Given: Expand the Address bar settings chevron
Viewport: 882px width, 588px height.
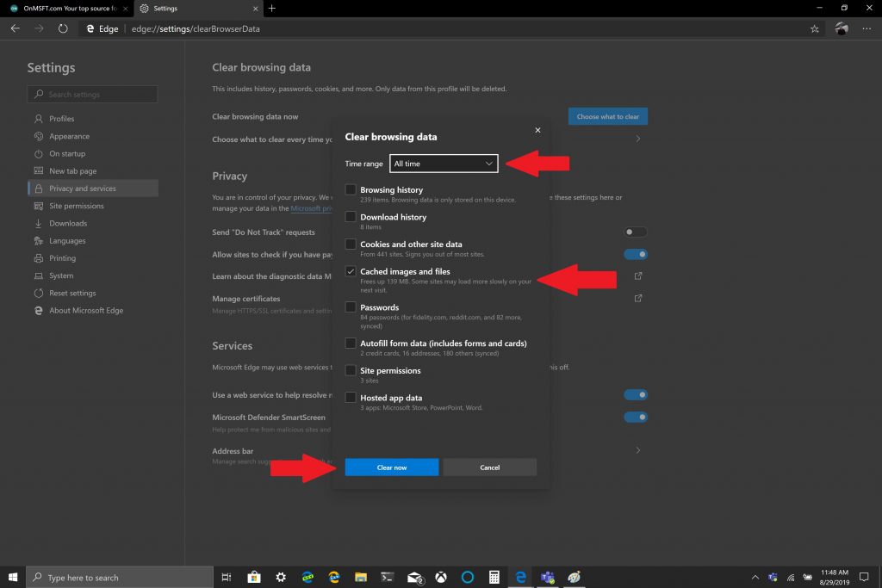Looking at the screenshot, I should pyautogui.click(x=637, y=450).
